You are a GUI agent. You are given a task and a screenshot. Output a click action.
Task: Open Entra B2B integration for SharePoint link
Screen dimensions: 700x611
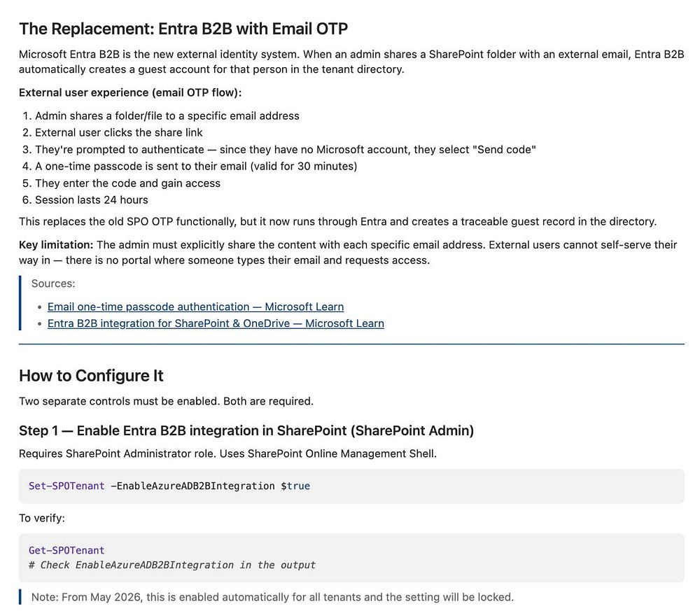coord(216,323)
